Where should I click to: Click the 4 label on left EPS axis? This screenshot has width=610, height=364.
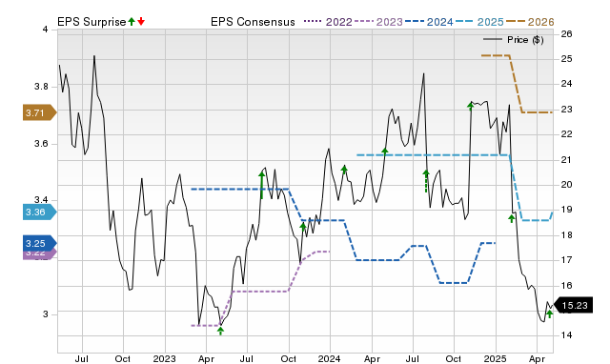pos(46,30)
